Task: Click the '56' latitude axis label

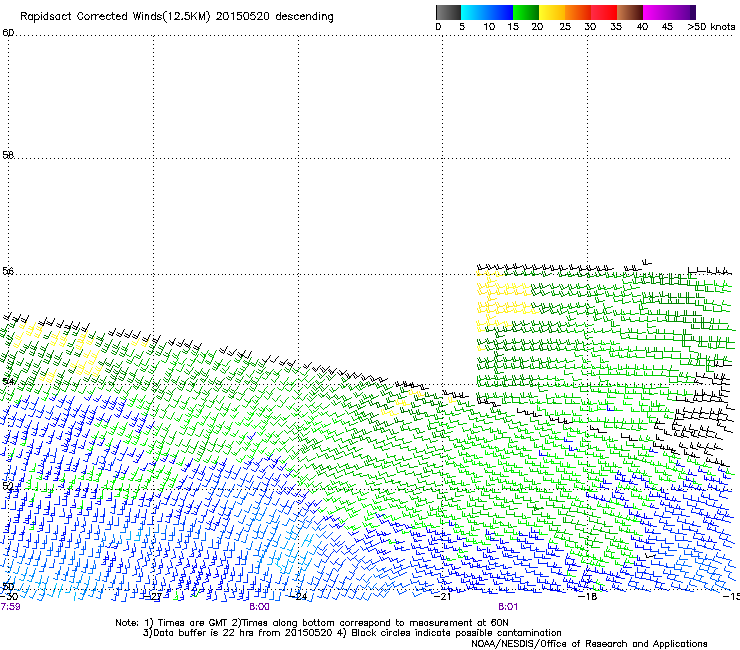Action: [x=8, y=271]
